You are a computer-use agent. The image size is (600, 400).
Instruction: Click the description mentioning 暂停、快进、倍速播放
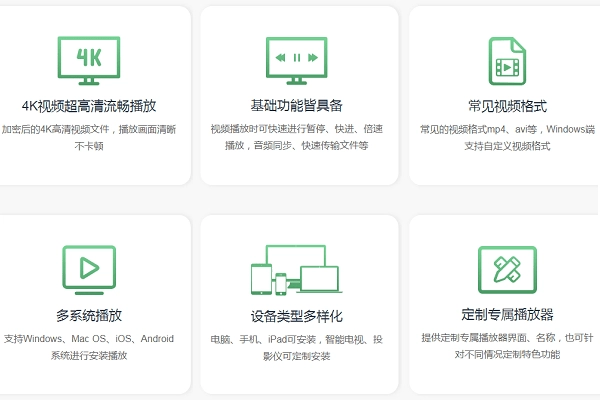pyautogui.click(x=297, y=137)
